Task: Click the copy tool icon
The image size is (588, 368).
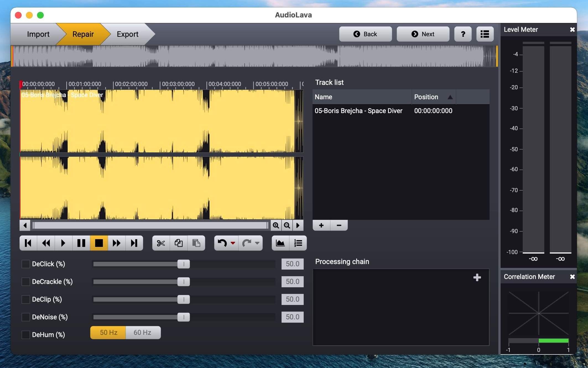Action: (x=178, y=243)
